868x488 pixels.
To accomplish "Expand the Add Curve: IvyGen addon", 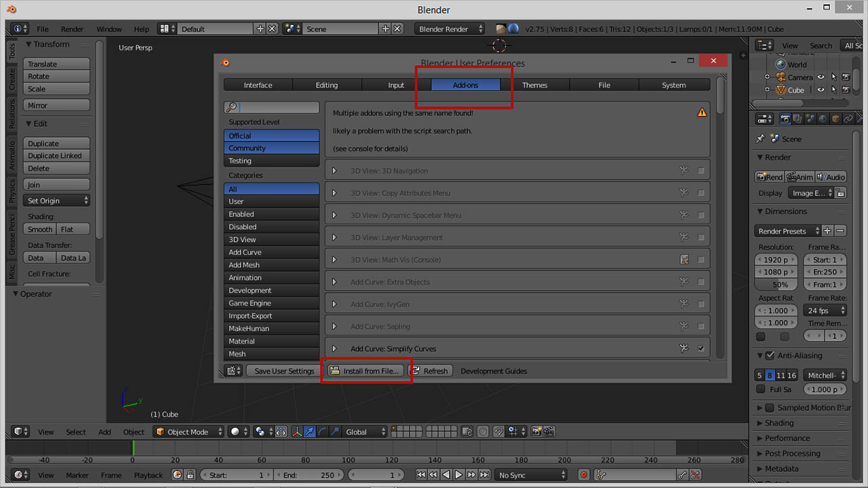I will (x=334, y=304).
